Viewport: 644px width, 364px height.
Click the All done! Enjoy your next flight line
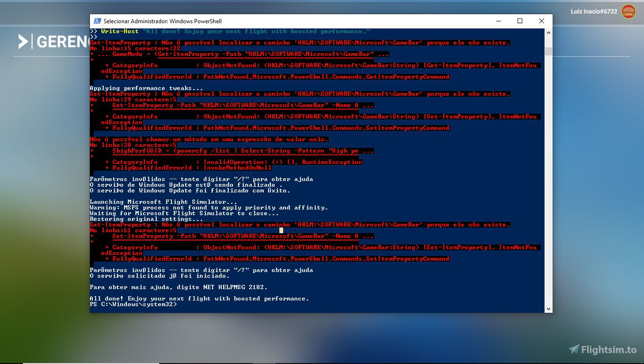[199, 298]
